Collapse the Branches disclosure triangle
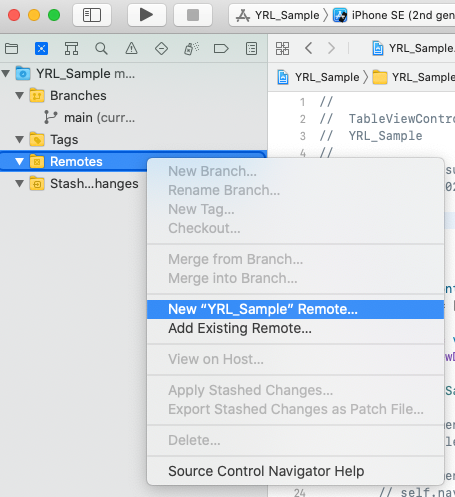Image resolution: width=455 pixels, height=497 pixels. pos(20,96)
